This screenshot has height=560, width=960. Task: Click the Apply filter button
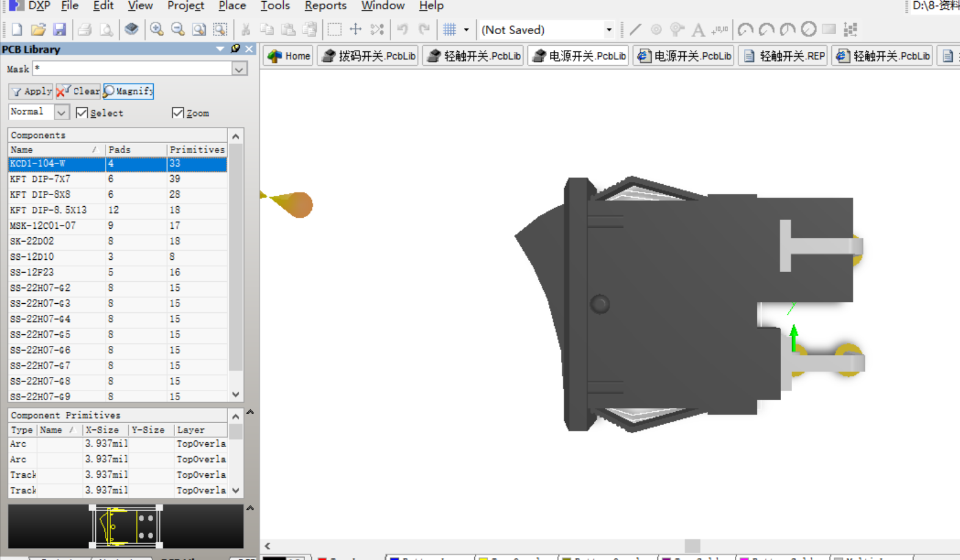coord(31,91)
